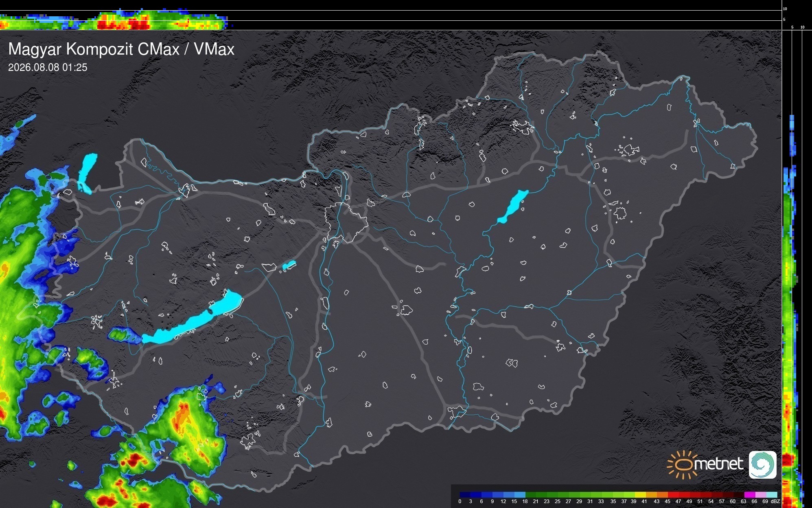The image size is (812, 508).
Task: Click the "41" value on the dBZ scale
Action: pyautogui.click(x=644, y=501)
